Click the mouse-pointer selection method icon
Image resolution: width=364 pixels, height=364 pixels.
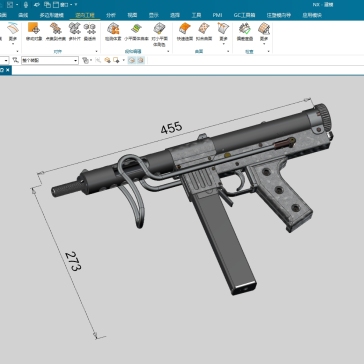(x=85, y=60)
